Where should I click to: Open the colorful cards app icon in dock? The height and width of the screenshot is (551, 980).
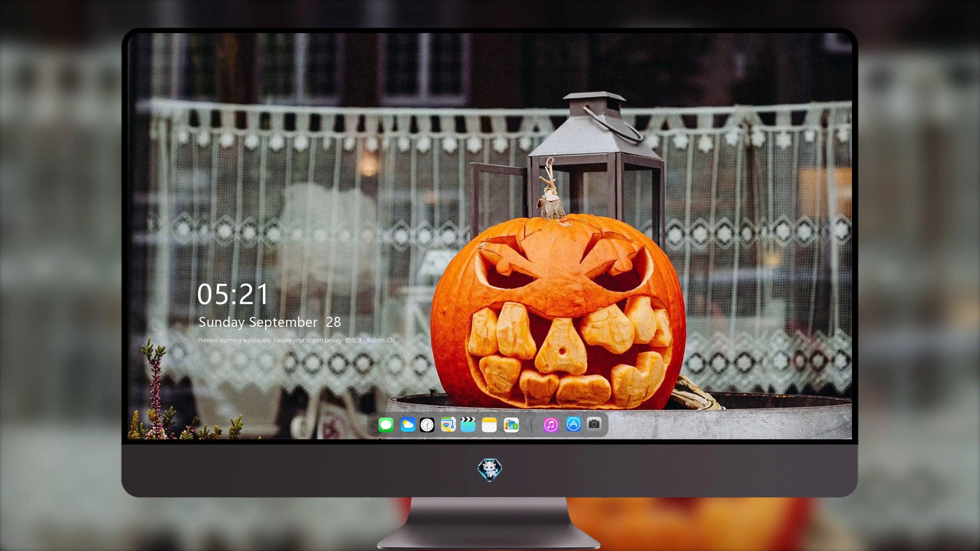coord(511,425)
